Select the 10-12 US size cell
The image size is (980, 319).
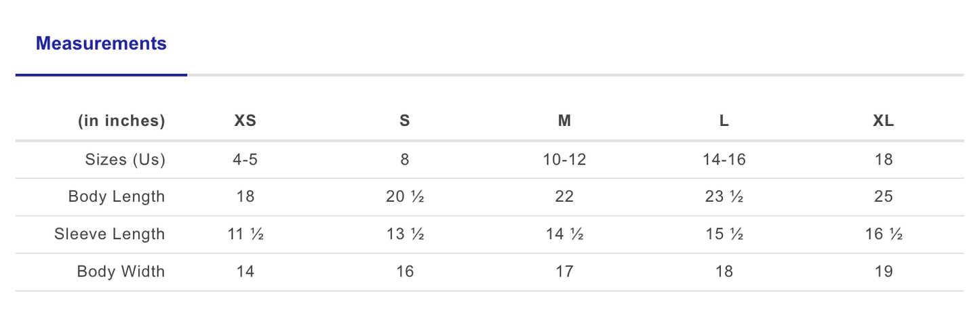[x=564, y=160]
